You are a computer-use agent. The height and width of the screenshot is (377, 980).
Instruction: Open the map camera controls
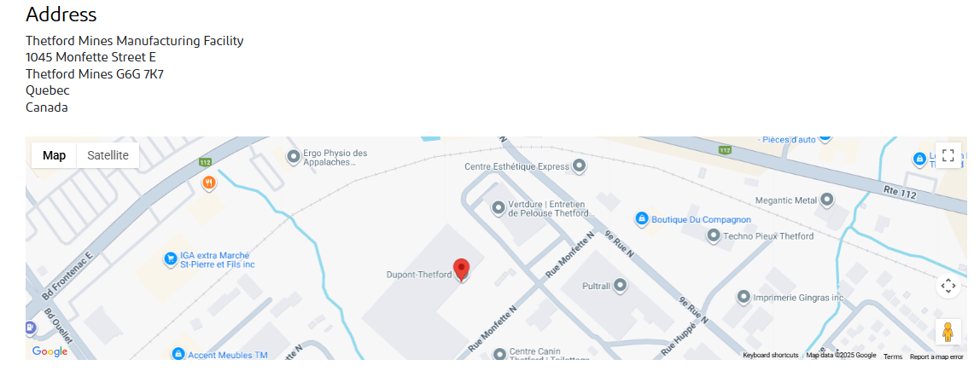tap(948, 286)
